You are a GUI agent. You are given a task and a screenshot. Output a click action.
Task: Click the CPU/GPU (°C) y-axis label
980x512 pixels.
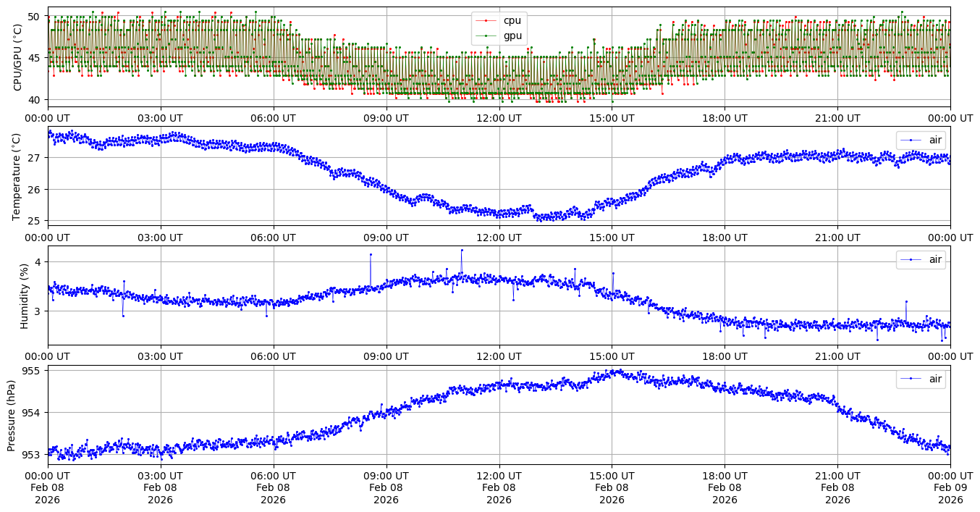click(x=18, y=57)
